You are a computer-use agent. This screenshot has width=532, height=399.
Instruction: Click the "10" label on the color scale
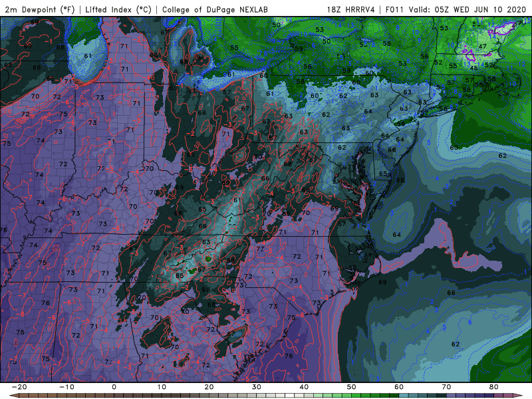tap(162, 387)
